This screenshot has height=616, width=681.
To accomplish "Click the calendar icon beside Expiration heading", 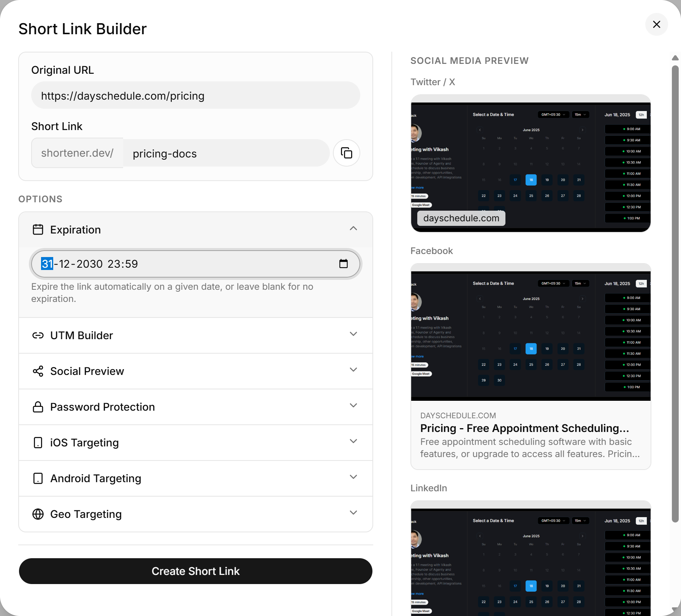I will click(x=38, y=230).
